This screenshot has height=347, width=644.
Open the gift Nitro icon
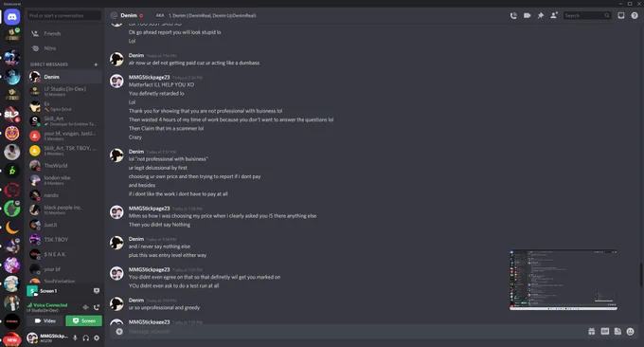click(591, 332)
